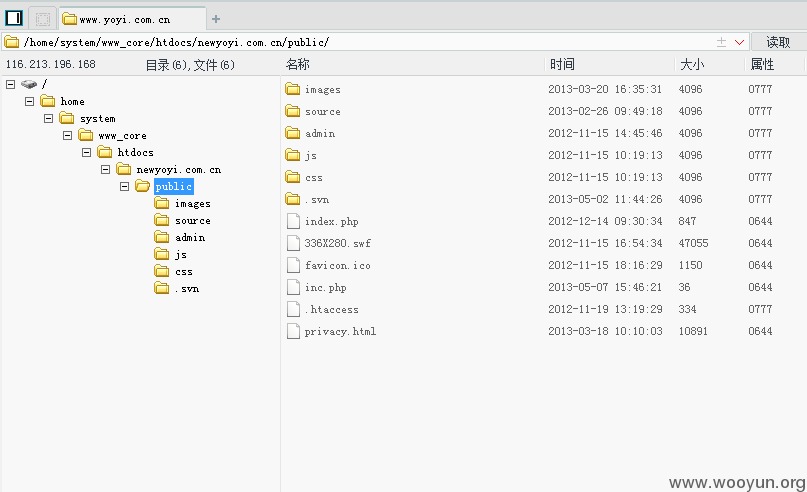Sort by 时间 column header
This screenshot has width=807, height=492.
click(x=562, y=64)
